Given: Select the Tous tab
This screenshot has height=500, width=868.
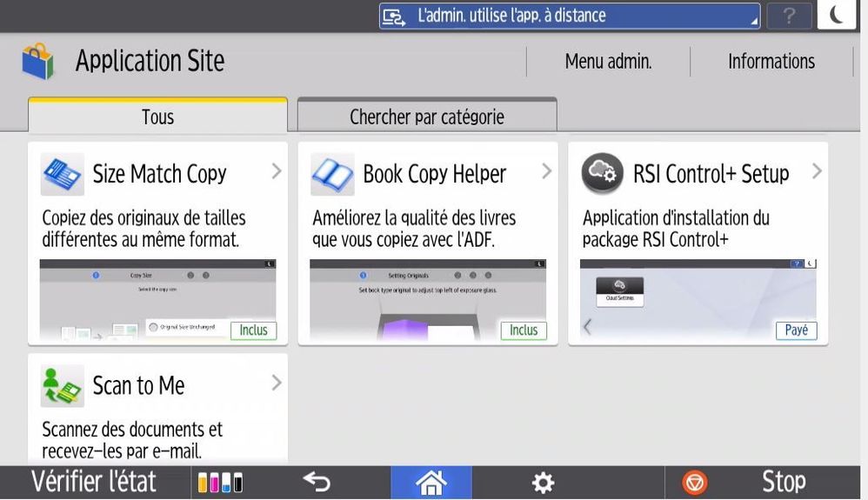Looking at the screenshot, I should tap(157, 115).
